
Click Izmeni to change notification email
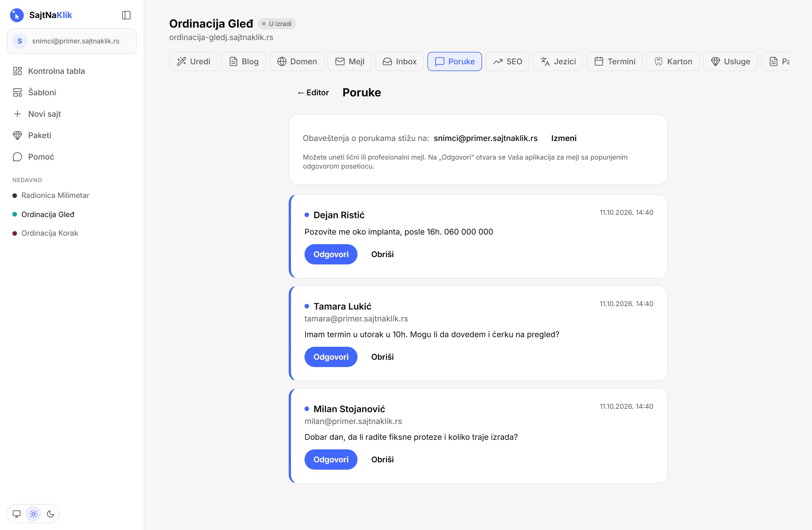(564, 138)
